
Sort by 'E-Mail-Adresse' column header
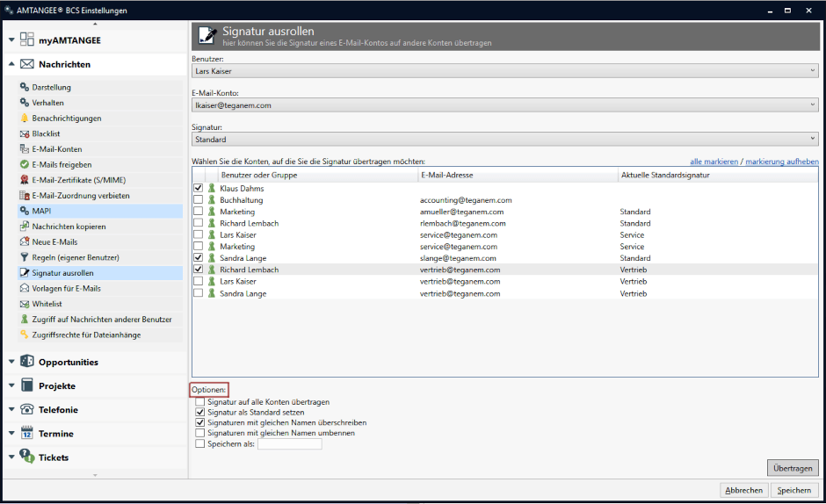pos(518,175)
